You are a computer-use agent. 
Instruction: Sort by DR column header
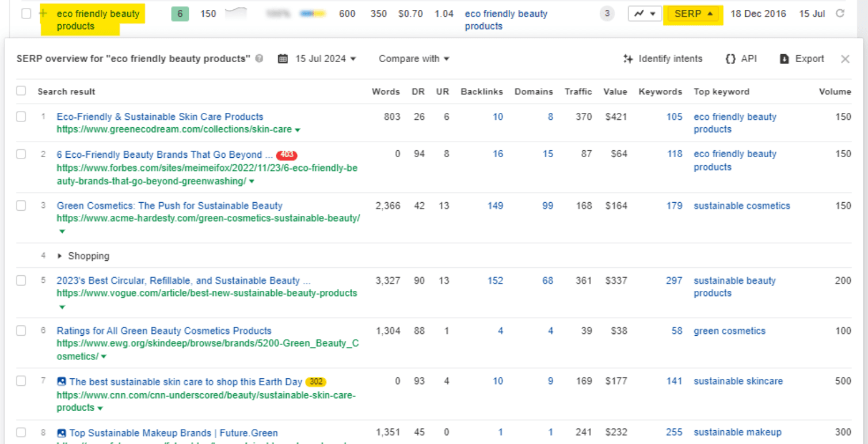418,92
